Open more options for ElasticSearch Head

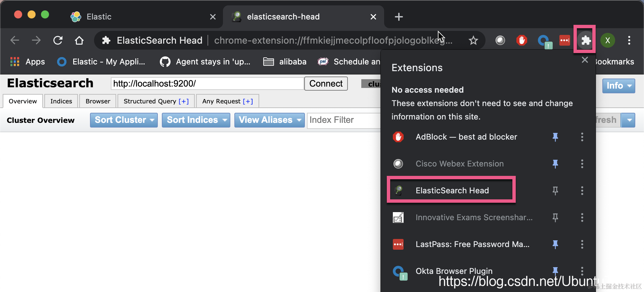click(582, 191)
